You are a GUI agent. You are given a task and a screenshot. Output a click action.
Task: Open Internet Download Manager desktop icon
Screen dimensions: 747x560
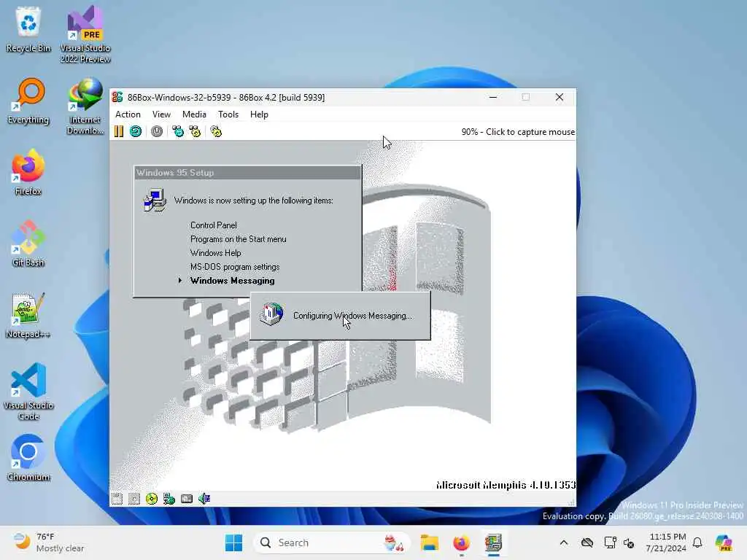pyautogui.click(x=85, y=106)
